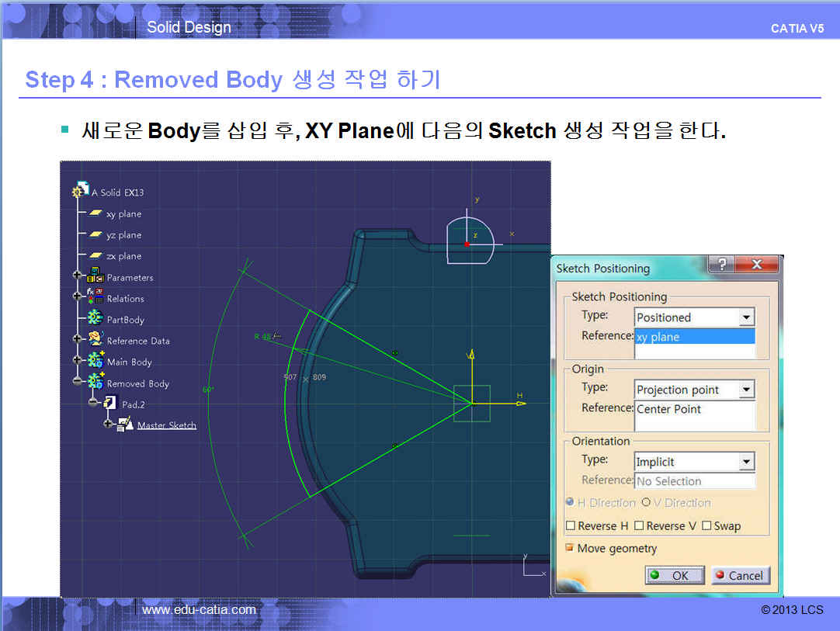Open the Origin Type dropdown

tap(746, 390)
